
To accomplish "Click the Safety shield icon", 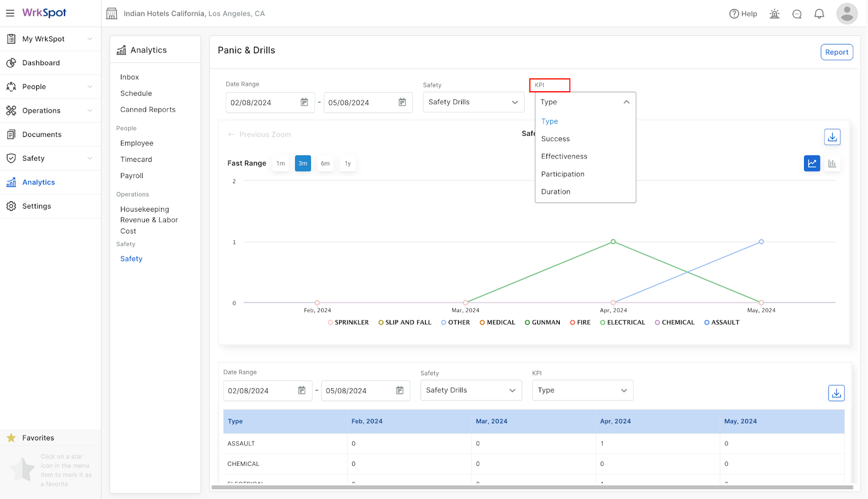I will [11, 158].
